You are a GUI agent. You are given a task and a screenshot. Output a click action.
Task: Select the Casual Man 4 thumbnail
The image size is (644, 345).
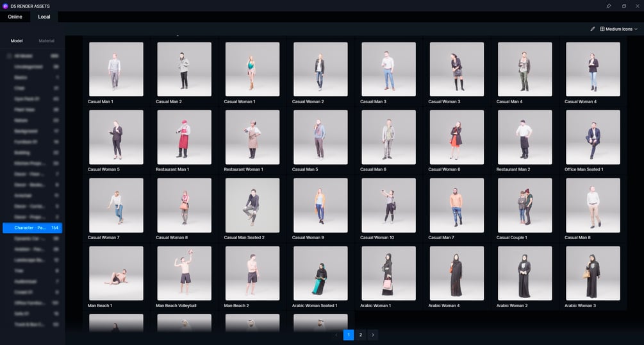click(x=525, y=69)
